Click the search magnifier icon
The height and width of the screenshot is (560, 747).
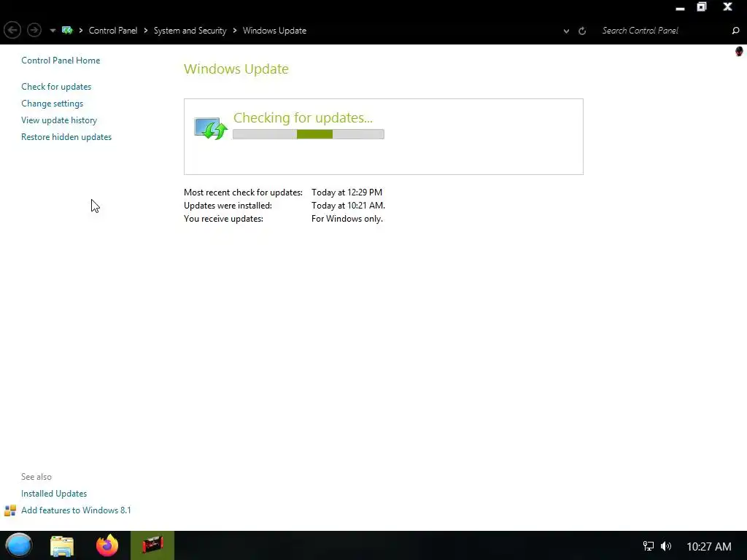(x=735, y=31)
